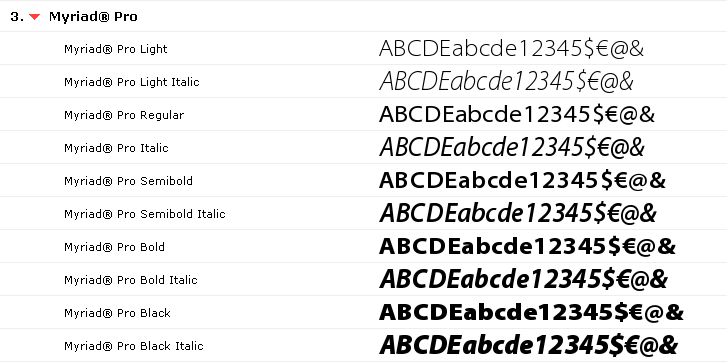This screenshot has width=727, height=363.
Task: Collapse the Myriad Pro family with red triangle
Action: [34, 17]
